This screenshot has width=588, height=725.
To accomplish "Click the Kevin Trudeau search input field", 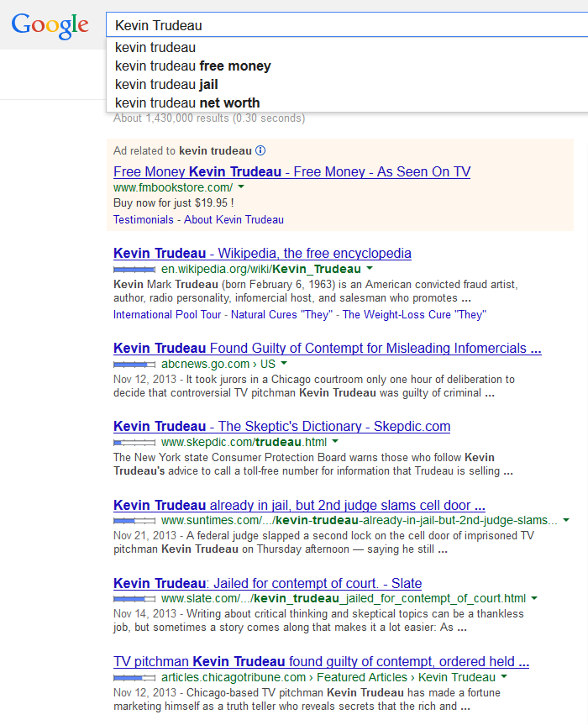I will click(x=347, y=25).
